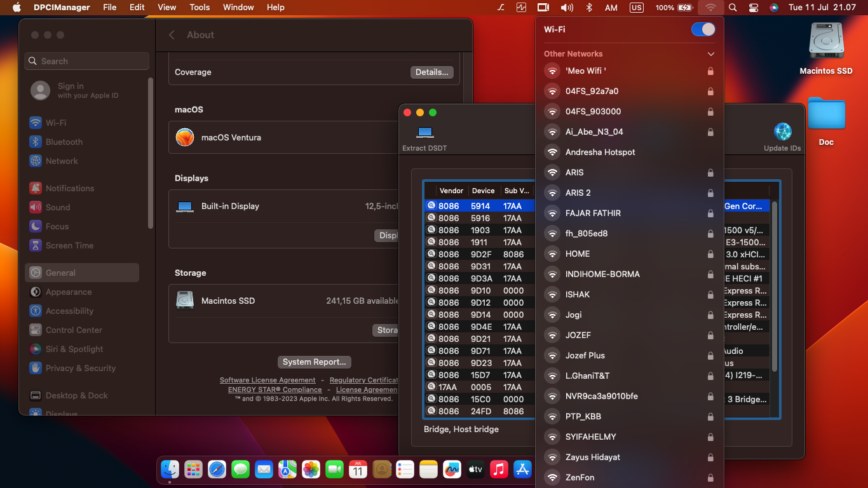Open the File menu
The image size is (868, 488).
pyautogui.click(x=110, y=8)
